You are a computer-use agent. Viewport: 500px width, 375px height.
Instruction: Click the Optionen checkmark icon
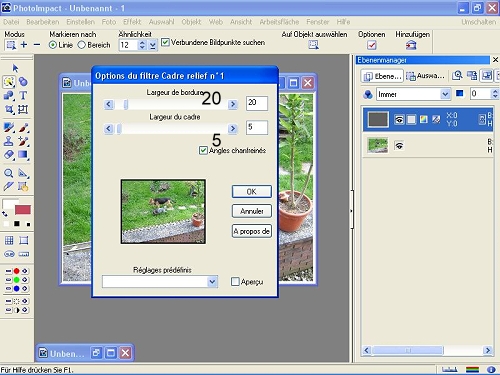(371, 45)
